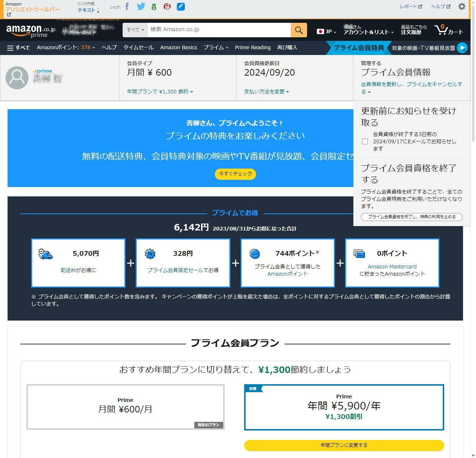This screenshot has height=458, width=476.
Task: Click the green share icon in the toolbar
Action: point(154,7)
